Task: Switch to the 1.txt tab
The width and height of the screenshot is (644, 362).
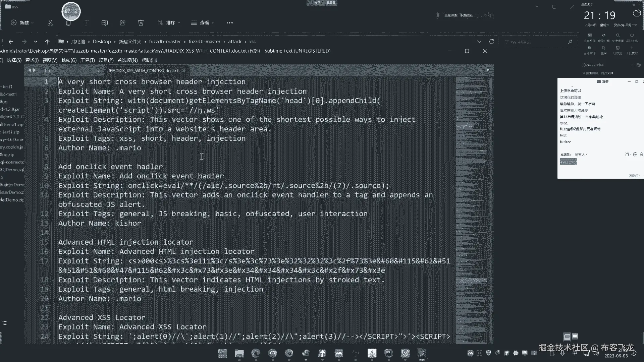Action: (48, 71)
